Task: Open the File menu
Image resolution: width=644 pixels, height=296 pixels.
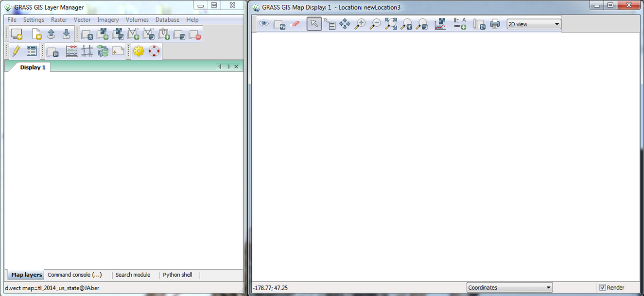Action: pyautogui.click(x=12, y=20)
